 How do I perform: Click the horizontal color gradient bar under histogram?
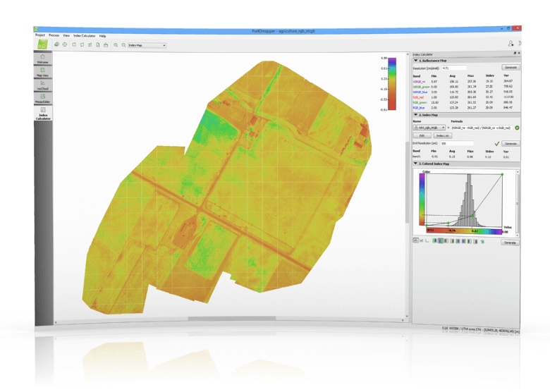coord(465,231)
